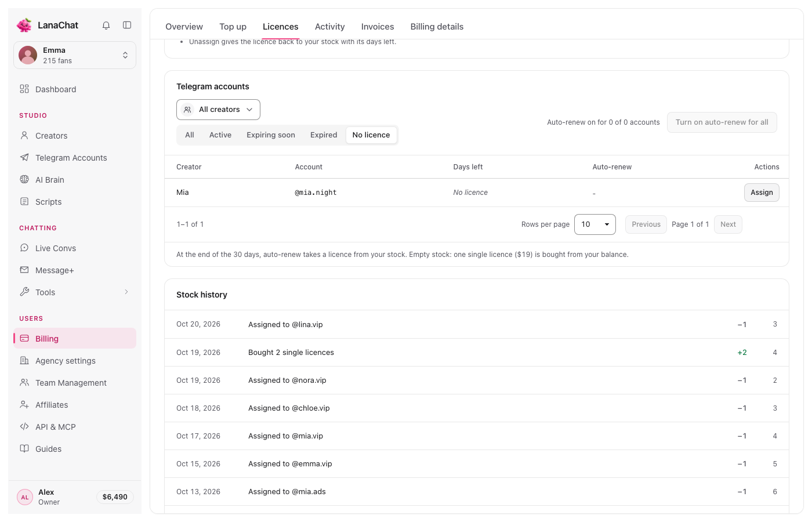Click the API & MCP code icon
This screenshot has width=812, height=522.
click(24, 426)
